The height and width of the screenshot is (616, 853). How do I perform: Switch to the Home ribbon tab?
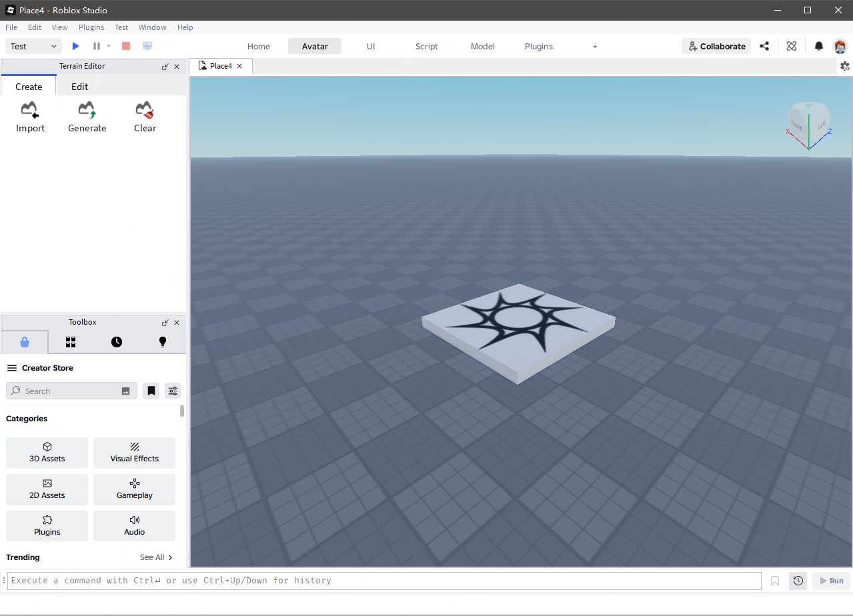[259, 46]
